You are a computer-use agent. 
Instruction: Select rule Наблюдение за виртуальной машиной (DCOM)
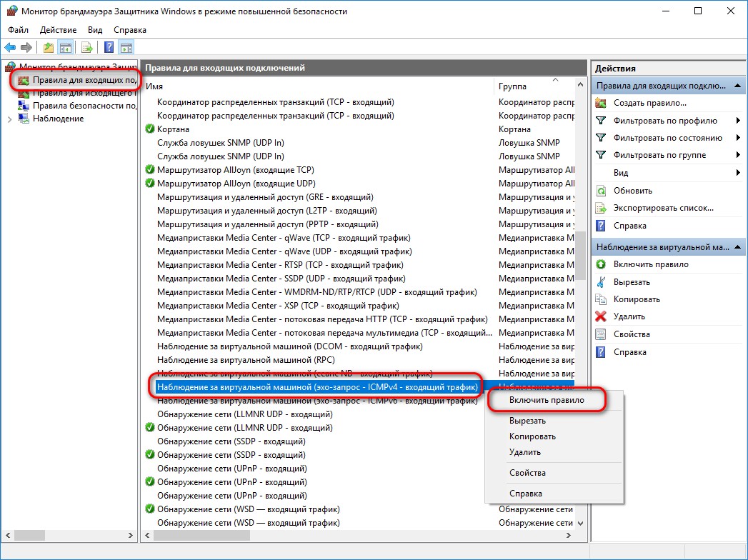(x=290, y=346)
